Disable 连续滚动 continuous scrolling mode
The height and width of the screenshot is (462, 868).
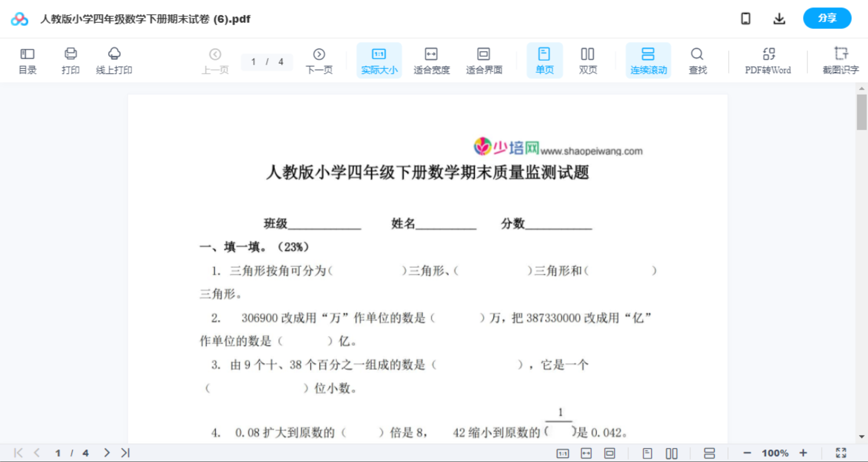point(648,60)
